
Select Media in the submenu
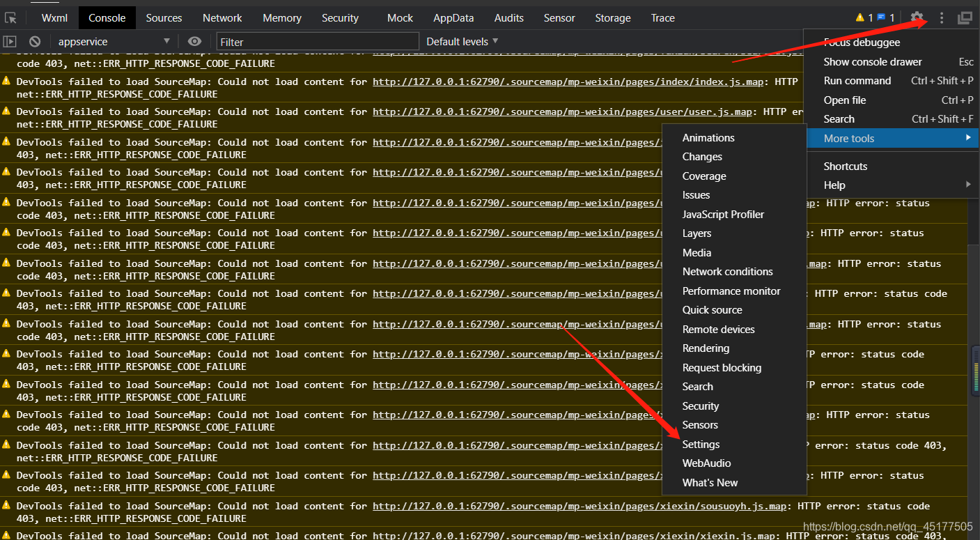tap(734, 253)
